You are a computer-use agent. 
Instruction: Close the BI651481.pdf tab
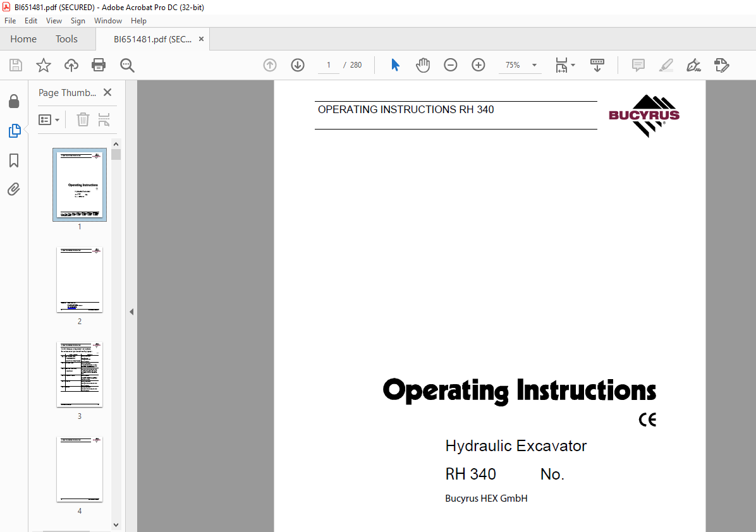[x=202, y=39]
